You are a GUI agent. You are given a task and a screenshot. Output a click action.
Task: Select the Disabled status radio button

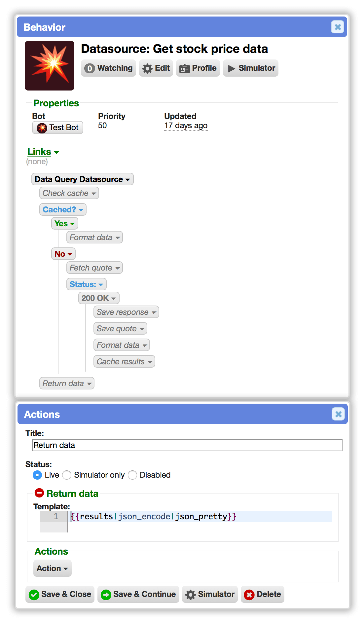(132, 475)
